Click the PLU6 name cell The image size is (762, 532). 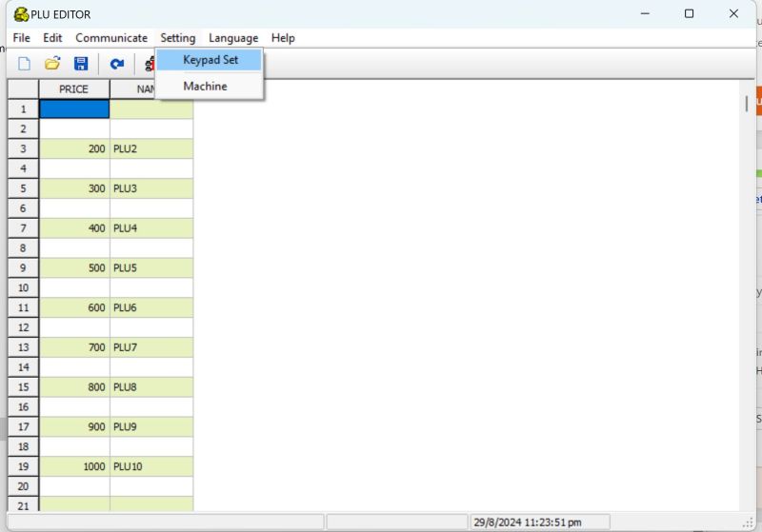(x=150, y=308)
